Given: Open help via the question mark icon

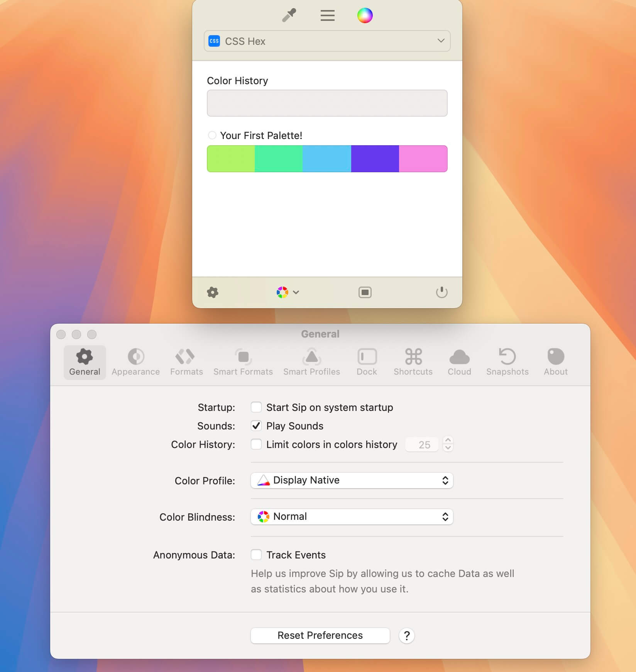Looking at the screenshot, I should pyautogui.click(x=406, y=635).
